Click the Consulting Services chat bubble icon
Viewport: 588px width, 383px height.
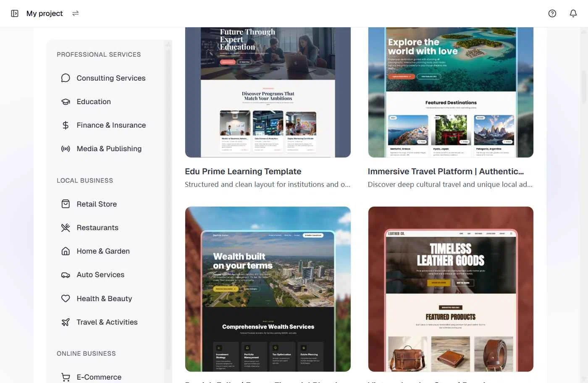point(66,78)
